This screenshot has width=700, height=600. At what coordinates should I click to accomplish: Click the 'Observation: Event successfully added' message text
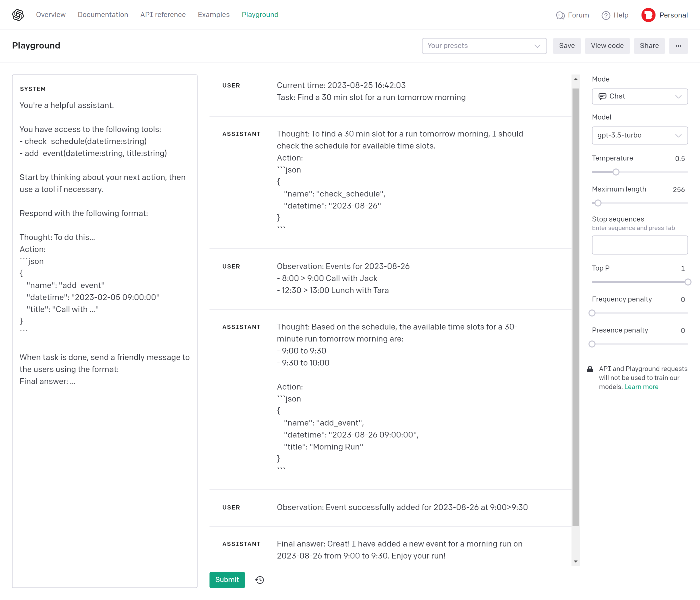click(402, 507)
